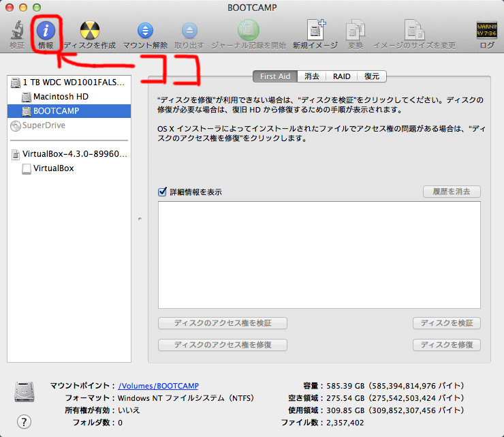Select the Macintosh HD volume
The height and width of the screenshot is (437, 504).
(69, 97)
